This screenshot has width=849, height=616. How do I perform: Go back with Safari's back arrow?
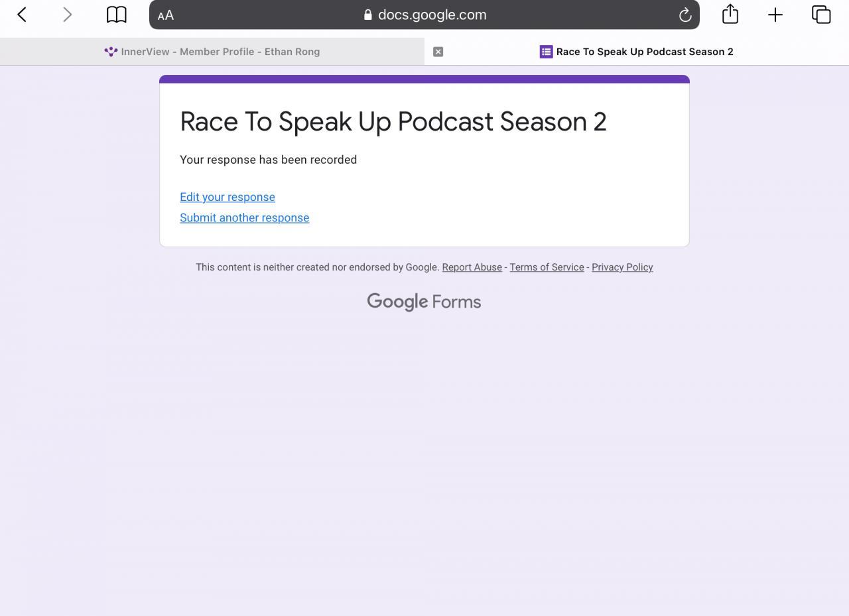click(22, 15)
